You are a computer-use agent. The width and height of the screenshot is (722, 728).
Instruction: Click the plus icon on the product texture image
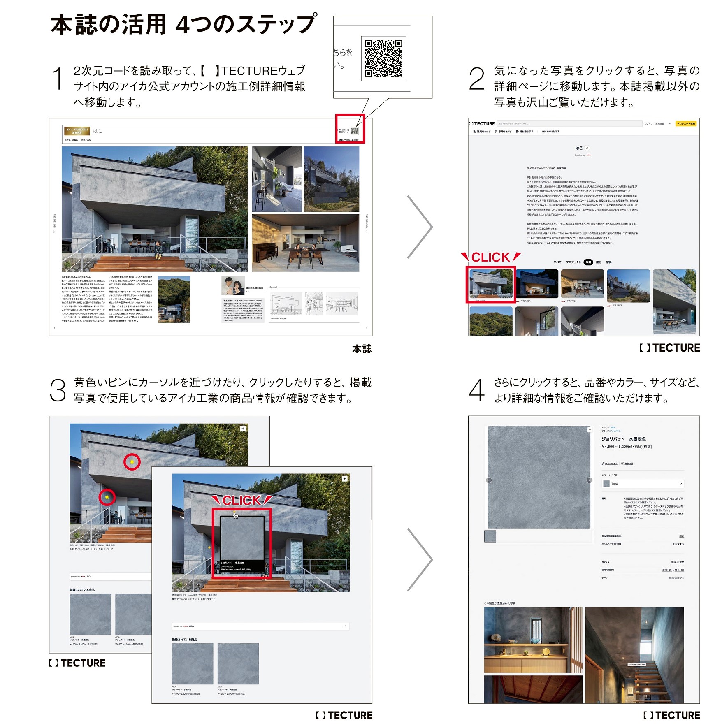point(590,430)
